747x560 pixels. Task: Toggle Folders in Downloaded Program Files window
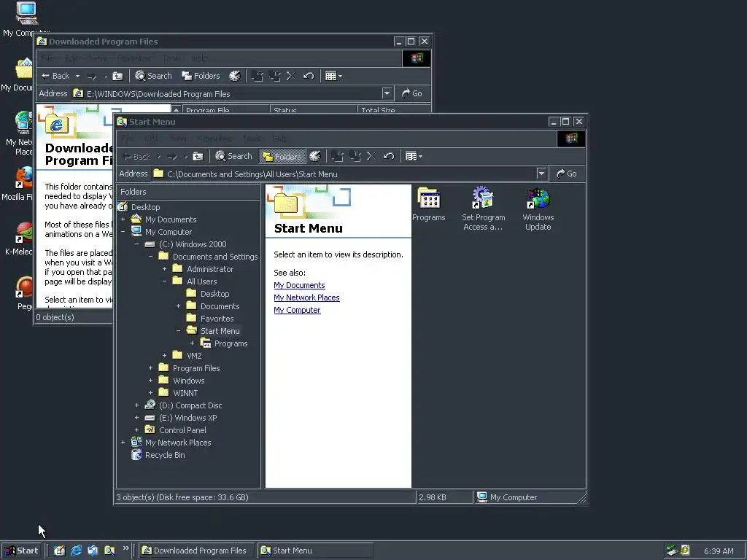[201, 76]
